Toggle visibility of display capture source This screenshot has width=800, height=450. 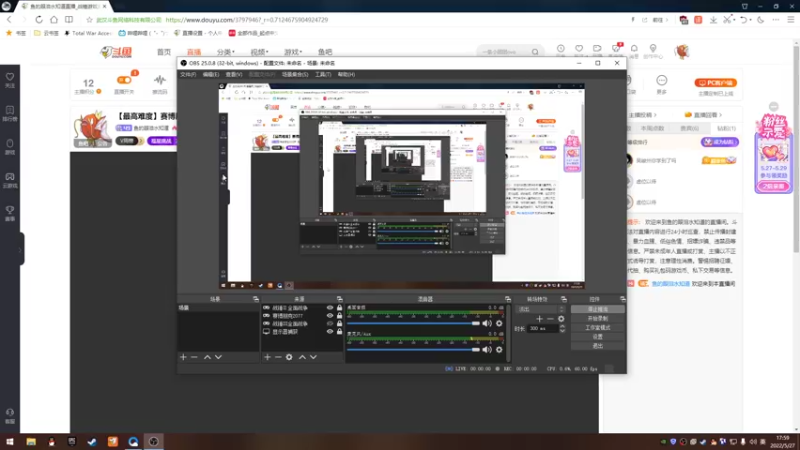click(x=330, y=332)
